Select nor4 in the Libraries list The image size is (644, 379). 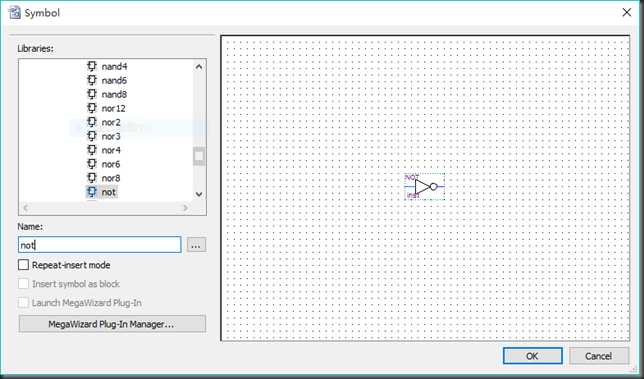click(111, 150)
